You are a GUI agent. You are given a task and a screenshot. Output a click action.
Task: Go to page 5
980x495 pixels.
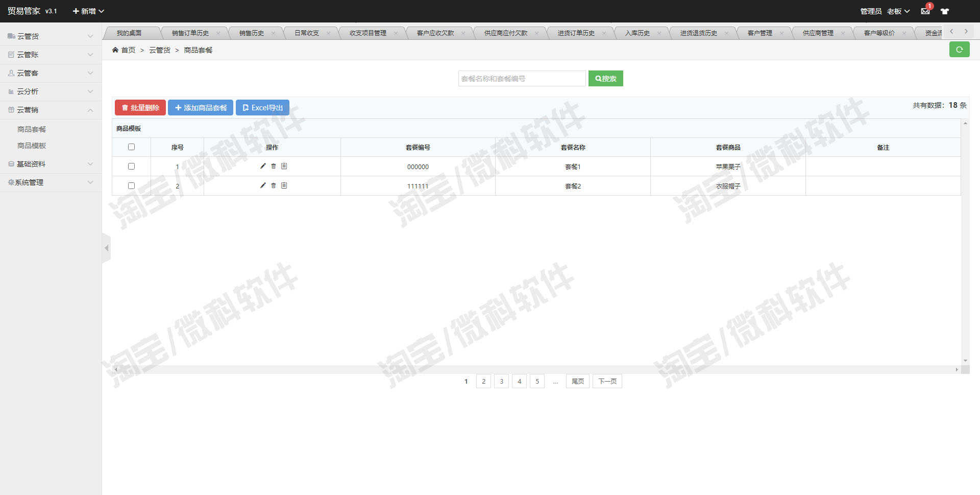click(537, 381)
